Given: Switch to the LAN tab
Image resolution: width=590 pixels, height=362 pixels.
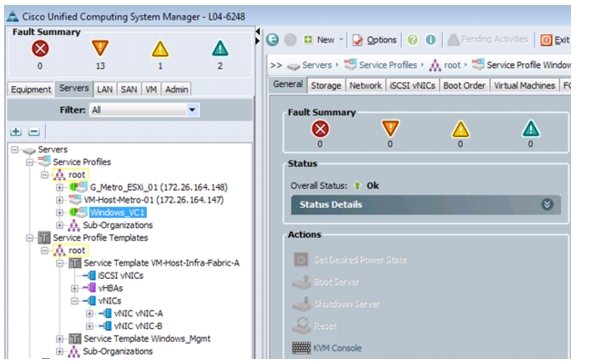Looking at the screenshot, I should [x=105, y=89].
